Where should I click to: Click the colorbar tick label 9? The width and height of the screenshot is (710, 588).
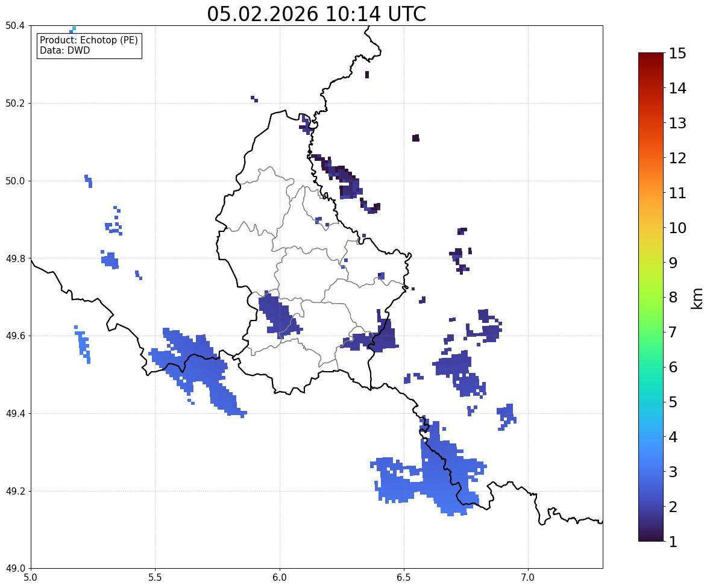pyautogui.click(x=673, y=263)
